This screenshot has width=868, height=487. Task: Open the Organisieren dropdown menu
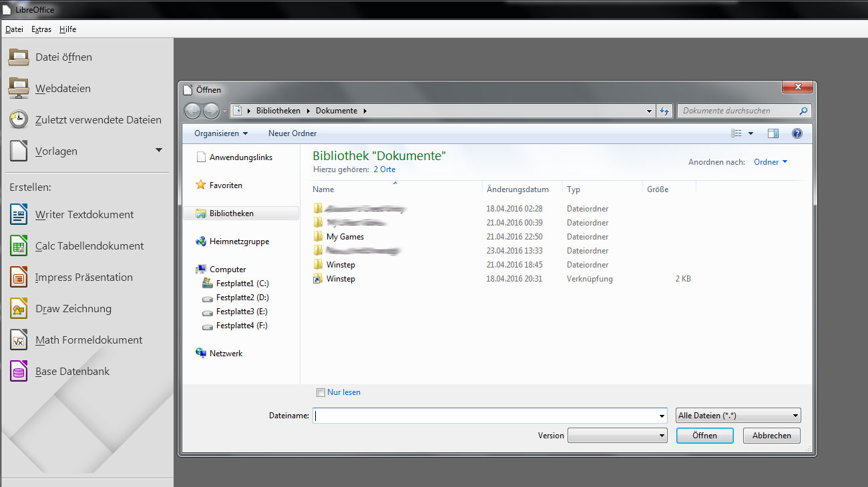tap(221, 133)
